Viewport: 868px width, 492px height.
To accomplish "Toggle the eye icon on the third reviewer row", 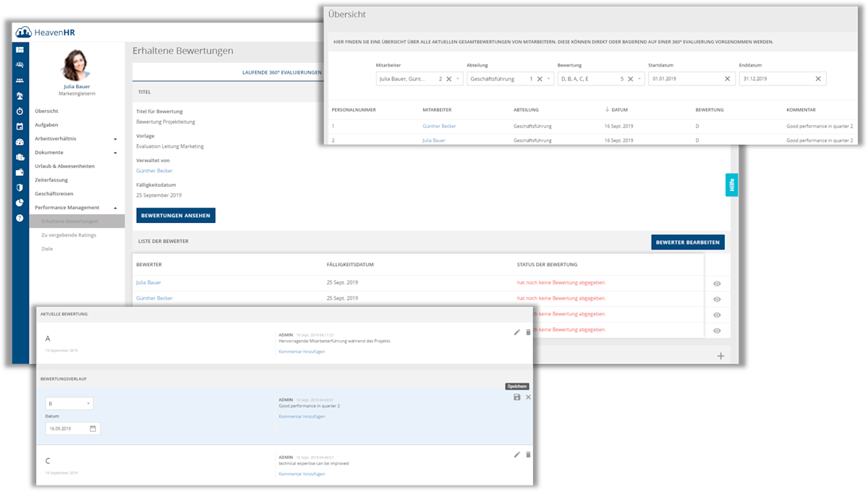I will (717, 315).
